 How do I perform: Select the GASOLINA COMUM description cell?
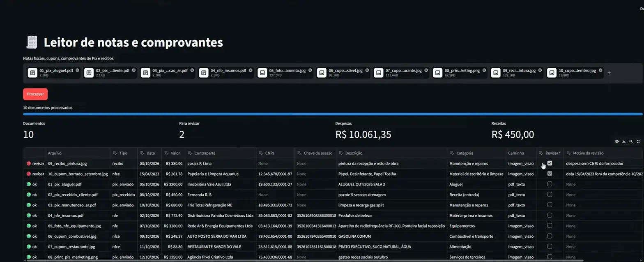tap(392, 236)
